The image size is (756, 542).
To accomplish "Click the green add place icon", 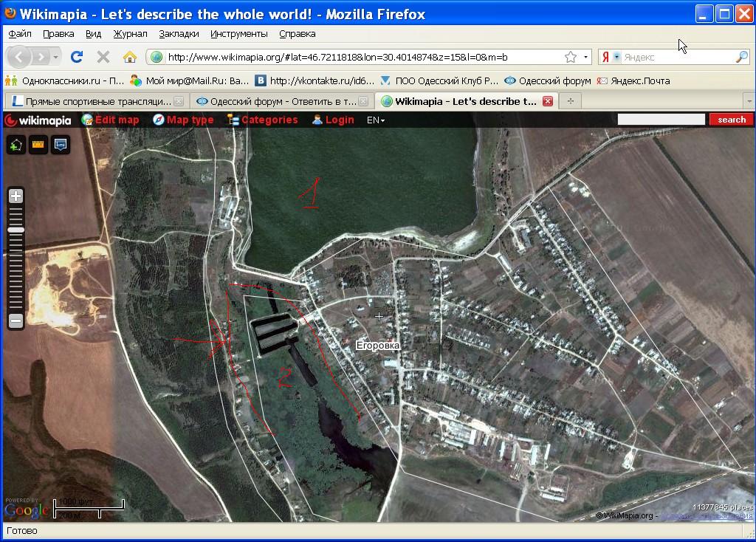I will [x=16, y=144].
